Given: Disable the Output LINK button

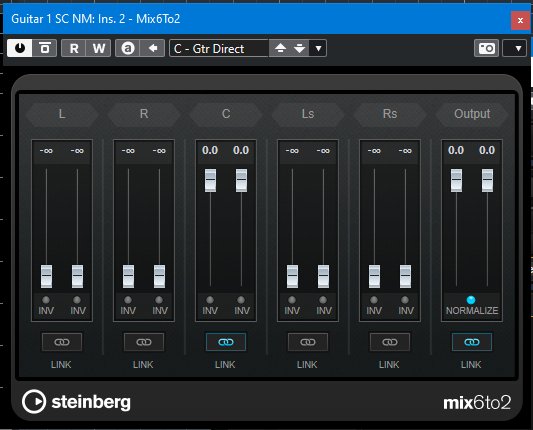Looking at the screenshot, I should pos(471,342).
